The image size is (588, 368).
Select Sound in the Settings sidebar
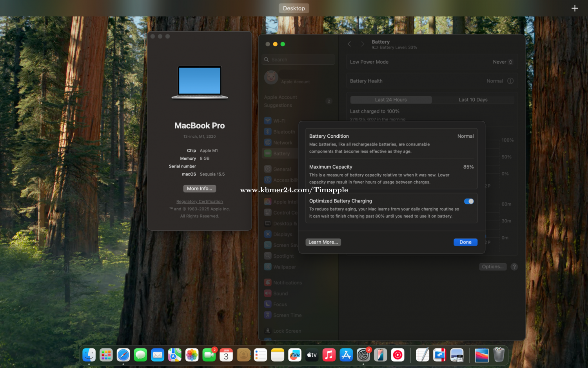(x=276, y=293)
